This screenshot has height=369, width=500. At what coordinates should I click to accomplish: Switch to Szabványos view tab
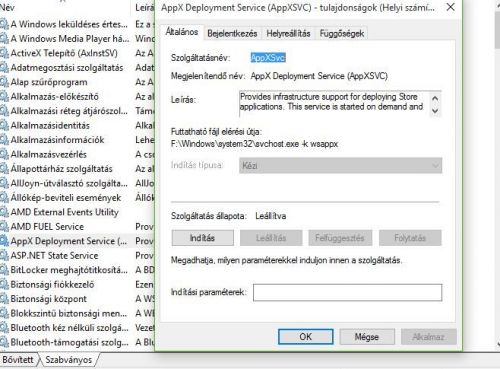[x=69, y=360]
